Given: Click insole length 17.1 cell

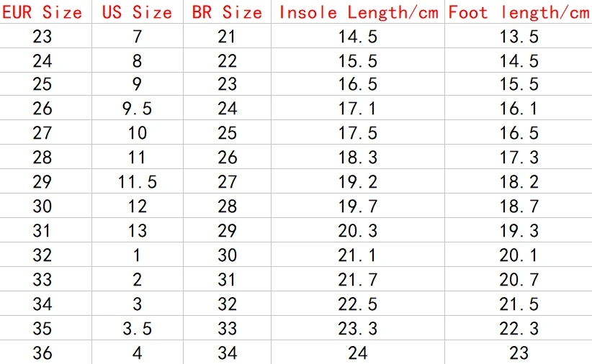Looking at the screenshot, I should 358,108.
